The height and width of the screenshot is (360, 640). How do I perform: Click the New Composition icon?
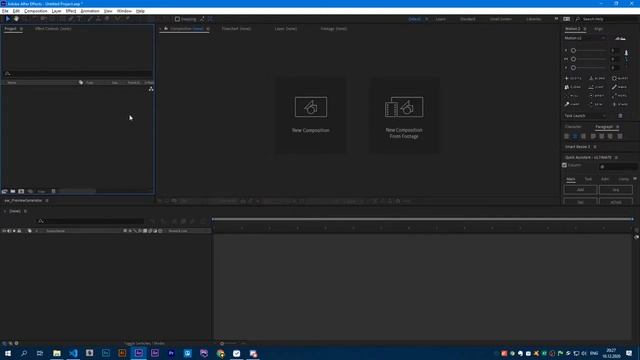pyautogui.click(x=311, y=107)
